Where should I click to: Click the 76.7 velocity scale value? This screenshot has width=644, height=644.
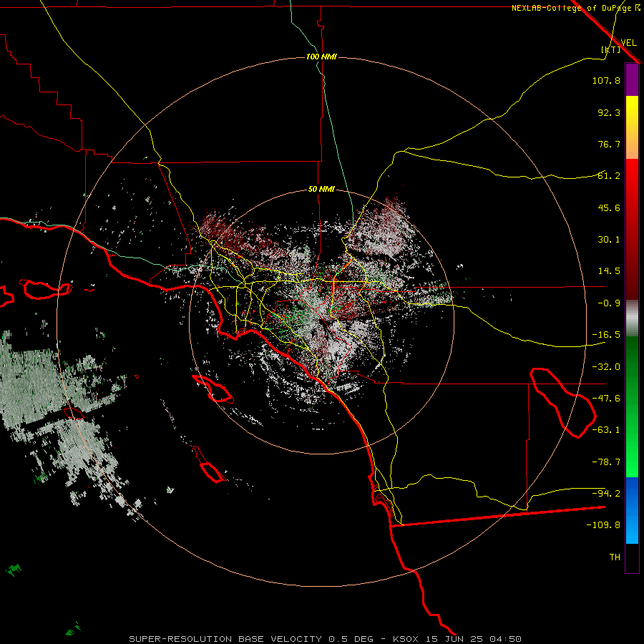coord(609,144)
